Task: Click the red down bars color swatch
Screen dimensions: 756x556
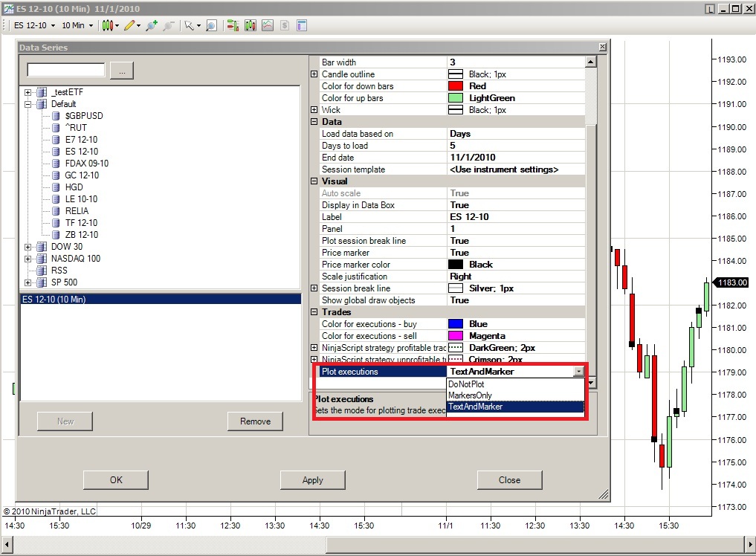Action: pos(456,86)
